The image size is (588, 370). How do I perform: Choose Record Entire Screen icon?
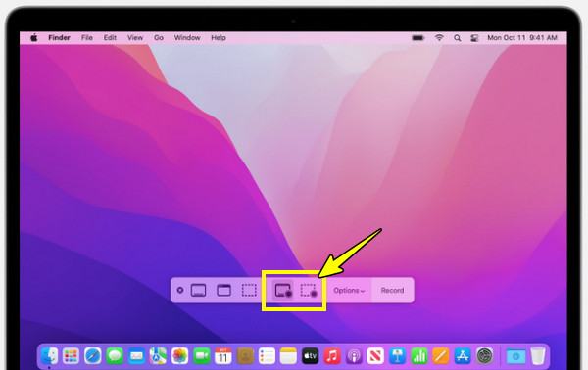point(283,291)
